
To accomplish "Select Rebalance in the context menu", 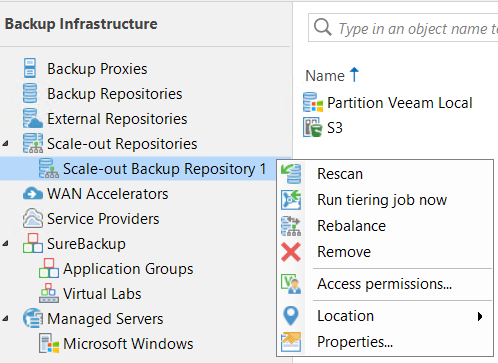I will pyautogui.click(x=385, y=226).
